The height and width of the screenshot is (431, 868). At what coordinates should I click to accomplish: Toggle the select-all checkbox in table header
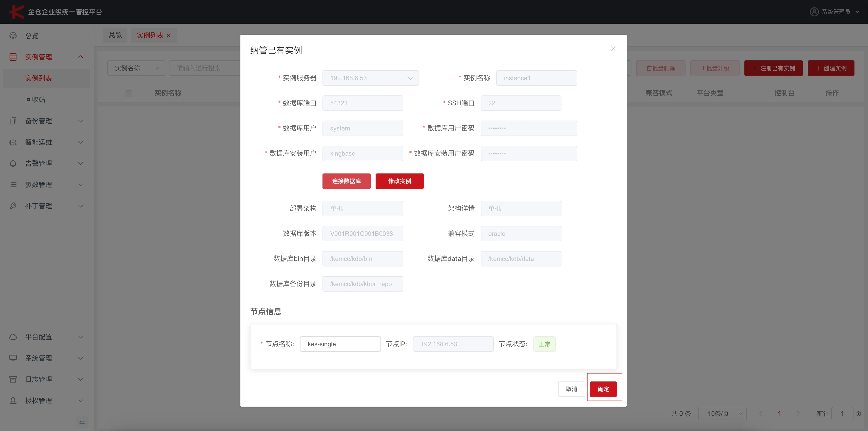[129, 93]
